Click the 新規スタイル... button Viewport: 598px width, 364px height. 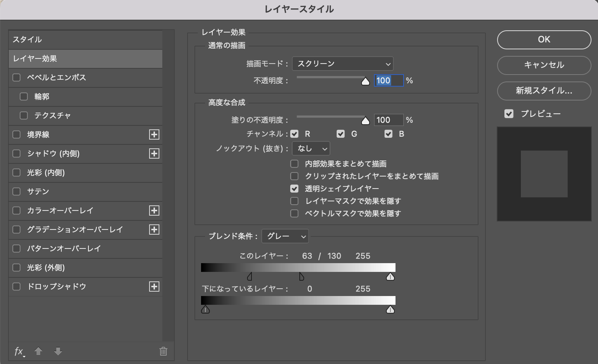[544, 91]
